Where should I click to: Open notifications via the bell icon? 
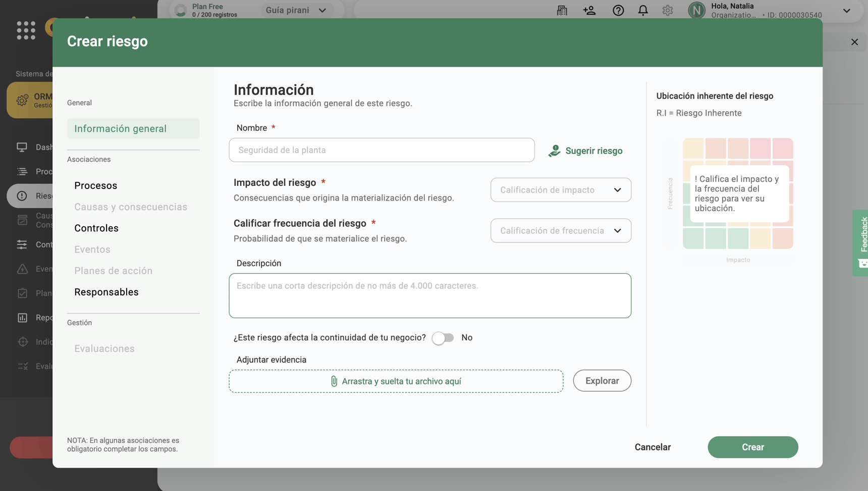click(x=643, y=10)
